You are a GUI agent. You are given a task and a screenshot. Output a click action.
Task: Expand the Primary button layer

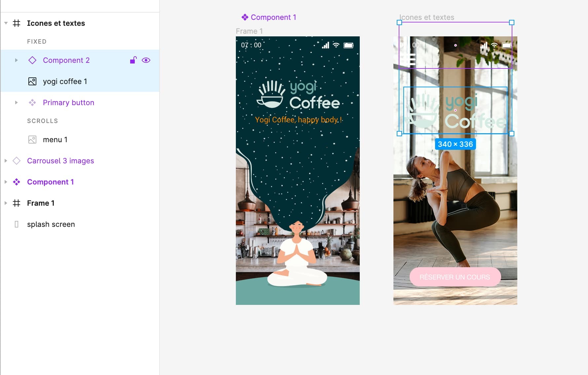[16, 103]
